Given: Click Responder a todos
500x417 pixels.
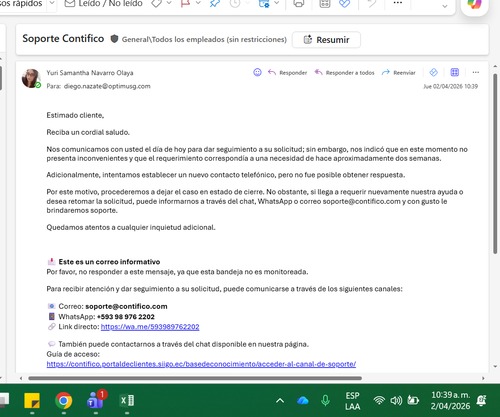Looking at the screenshot, I should click(344, 72).
